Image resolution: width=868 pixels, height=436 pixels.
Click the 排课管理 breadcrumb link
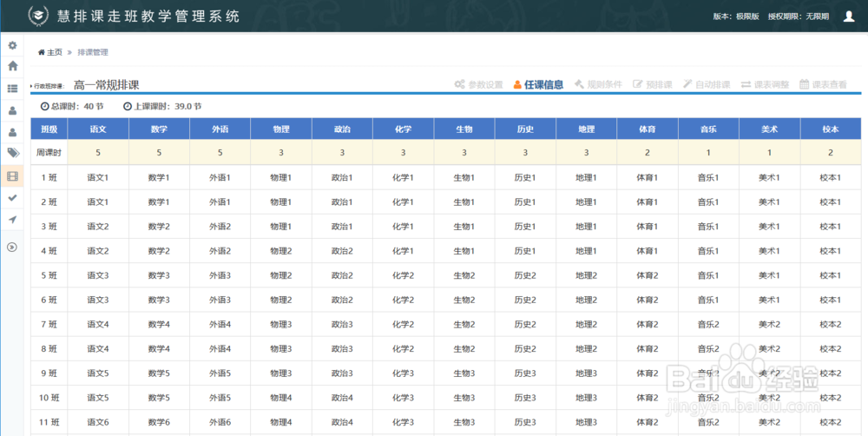click(x=93, y=52)
